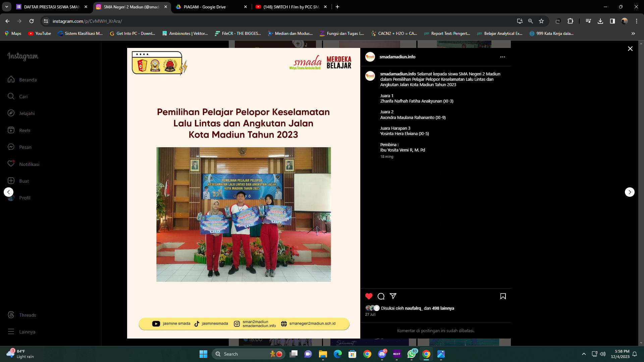Open WhatsApp from taskbar

pyautogui.click(x=412, y=354)
